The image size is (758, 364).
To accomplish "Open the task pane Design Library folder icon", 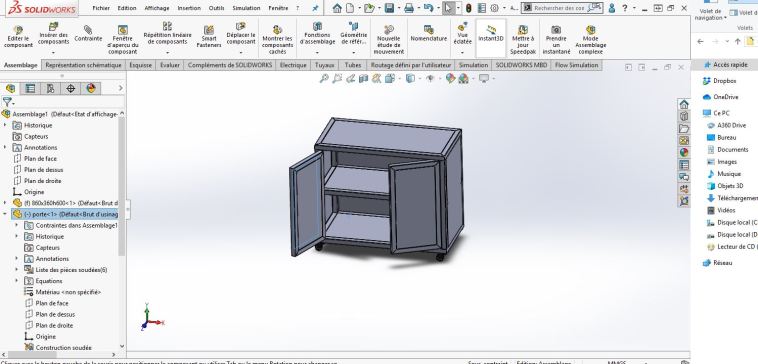I will (x=684, y=128).
